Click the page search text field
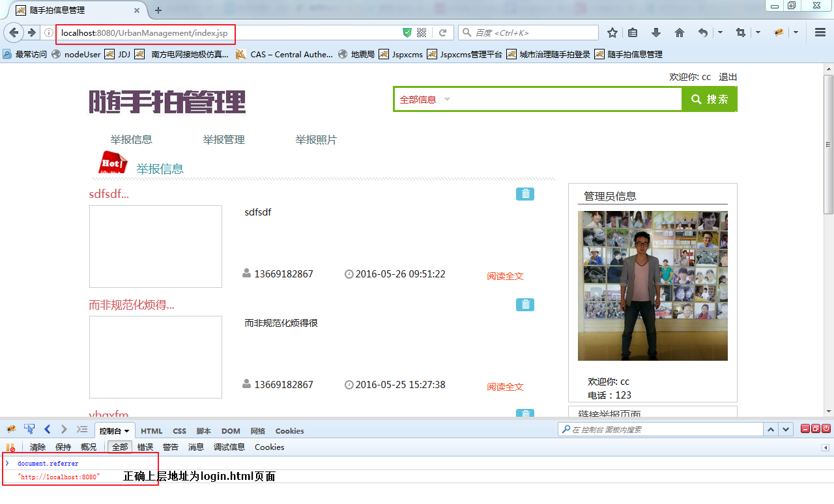This screenshot has height=504, width=834. pos(567,100)
